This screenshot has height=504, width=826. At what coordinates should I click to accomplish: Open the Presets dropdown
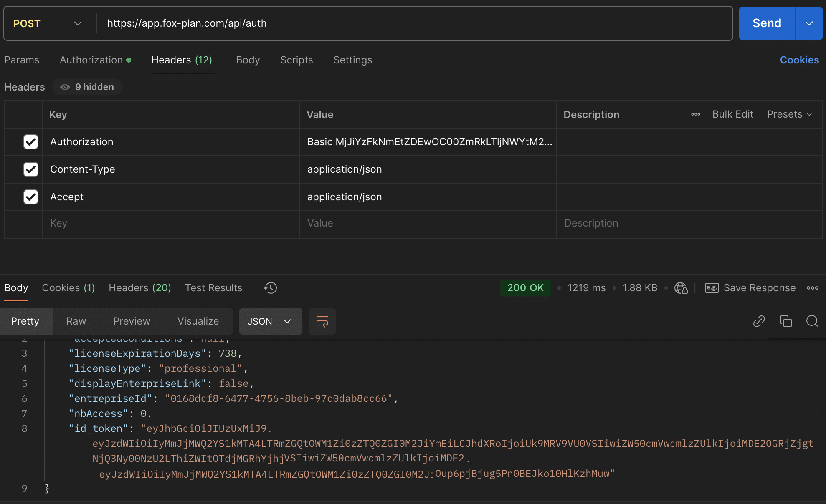point(790,114)
